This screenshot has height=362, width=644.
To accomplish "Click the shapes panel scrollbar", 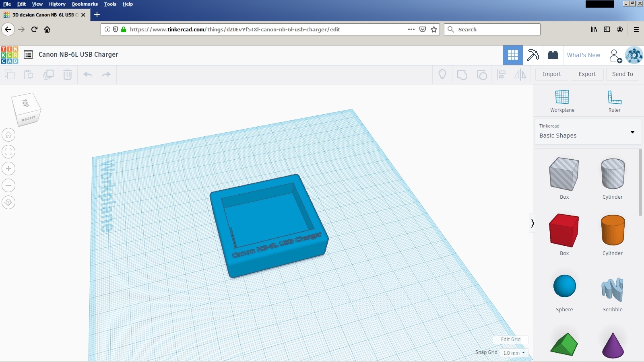I will click(x=640, y=183).
